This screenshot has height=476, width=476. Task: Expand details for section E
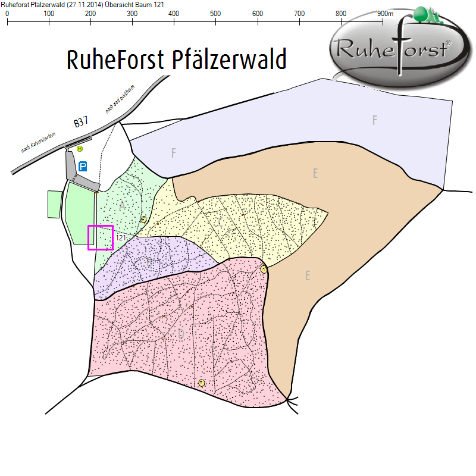pyautogui.click(x=315, y=174)
